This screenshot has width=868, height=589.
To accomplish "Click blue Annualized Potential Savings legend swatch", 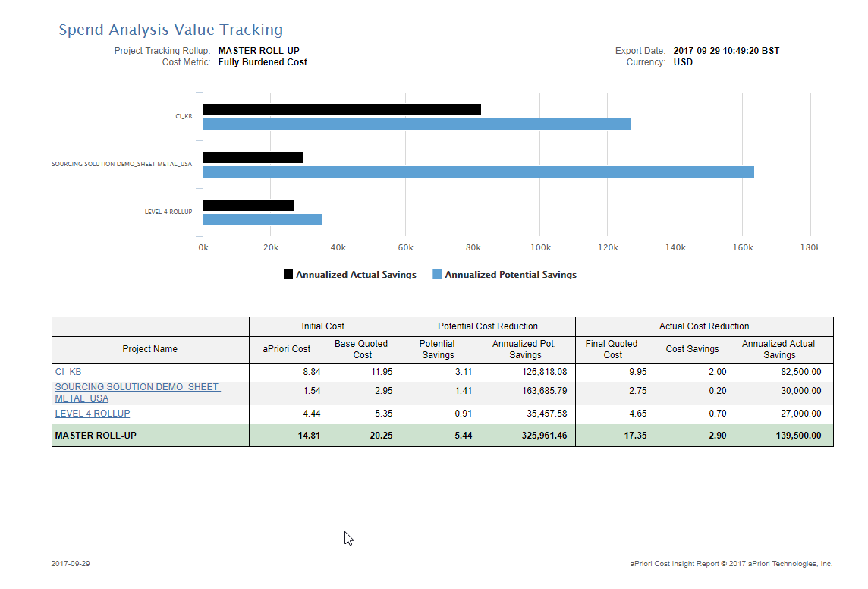I will pos(437,274).
